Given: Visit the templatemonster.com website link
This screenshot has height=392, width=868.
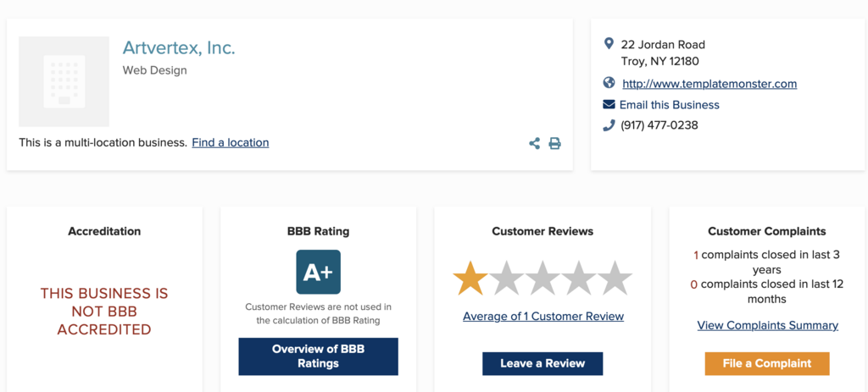Looking at the screenshot, I should [x=709, y=84].
